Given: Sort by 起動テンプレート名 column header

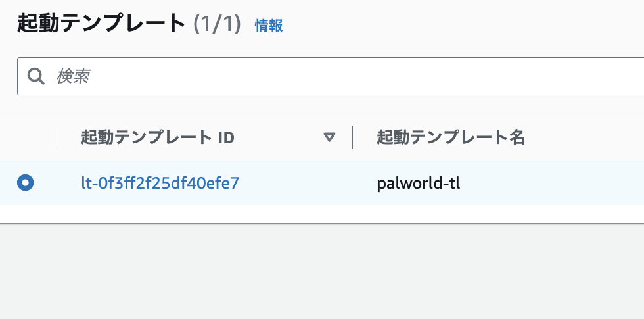Looking at the screenshot, I should coord(451,137).
